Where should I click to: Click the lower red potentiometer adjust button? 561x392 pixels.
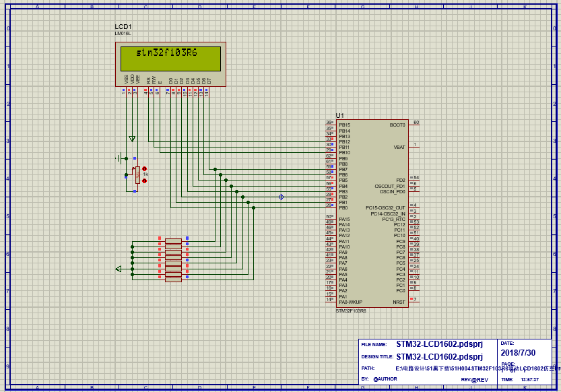pos(144,181)
